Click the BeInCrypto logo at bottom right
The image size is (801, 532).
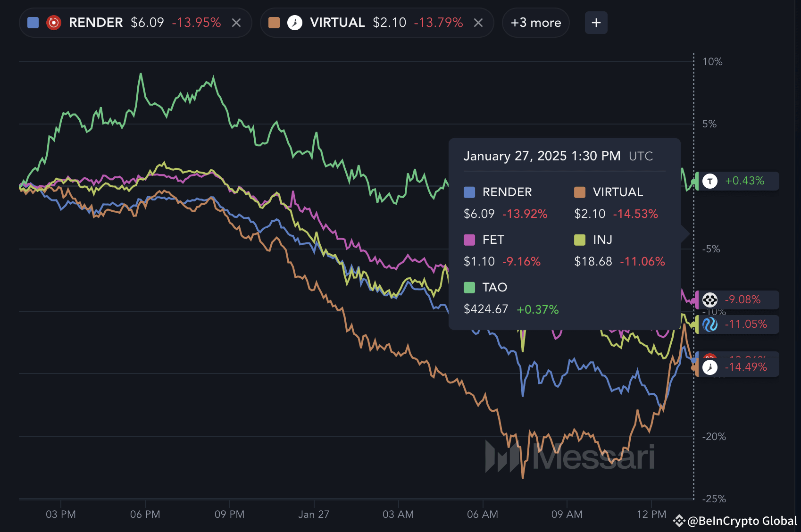(678, 521)
